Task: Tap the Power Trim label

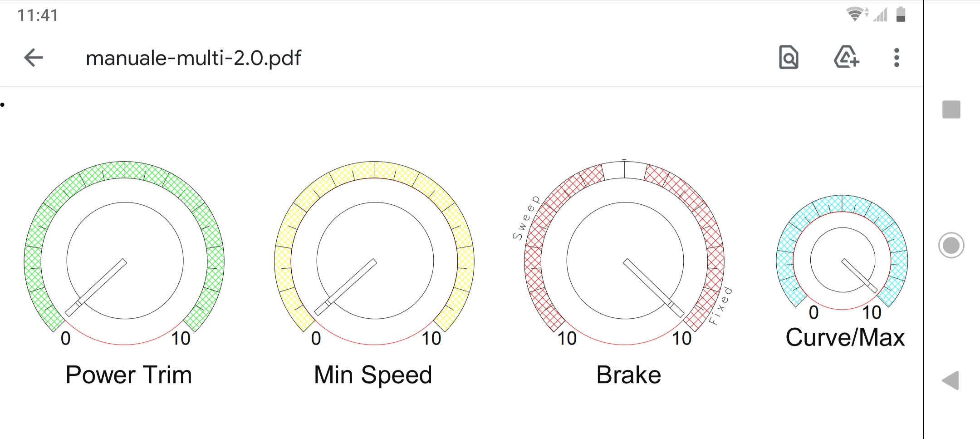Action: [129, 375]
